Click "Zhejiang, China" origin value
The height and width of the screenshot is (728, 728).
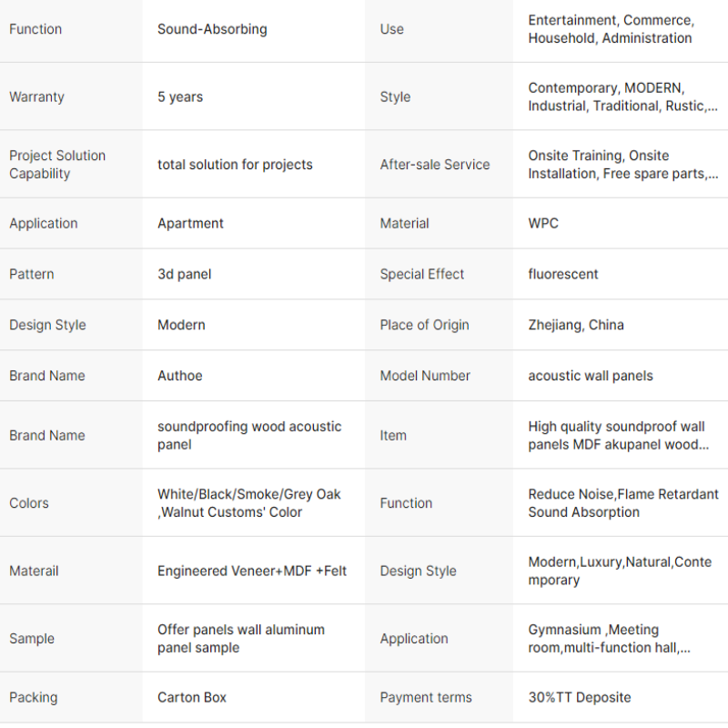point(576,326)
